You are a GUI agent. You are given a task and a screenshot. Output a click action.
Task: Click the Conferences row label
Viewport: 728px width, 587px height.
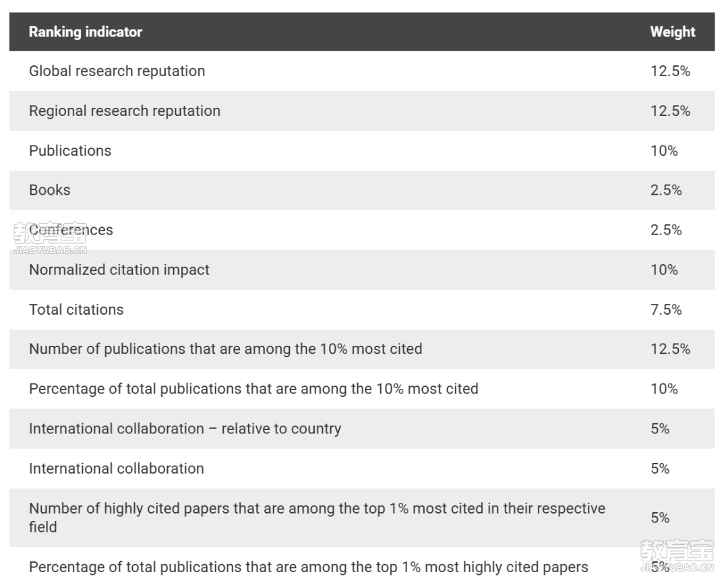[71, 230]
